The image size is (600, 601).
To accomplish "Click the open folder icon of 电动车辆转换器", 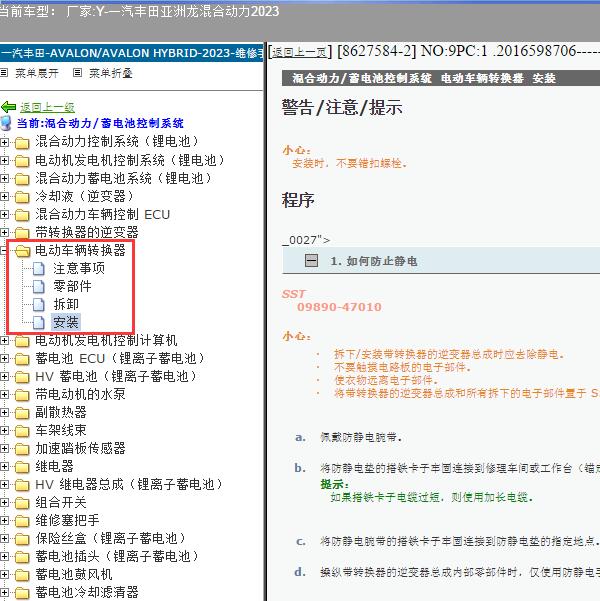I will point(23,251).
